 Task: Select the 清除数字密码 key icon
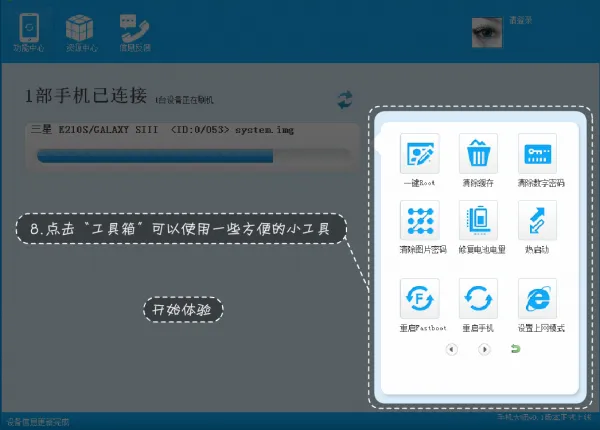tap(537, 153)
